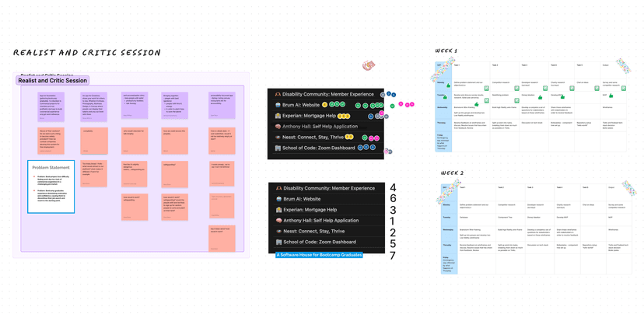
Task: Click 'A Software House for Bootcamp Graduates' highlighted text
Action: (x=319, y=254)
